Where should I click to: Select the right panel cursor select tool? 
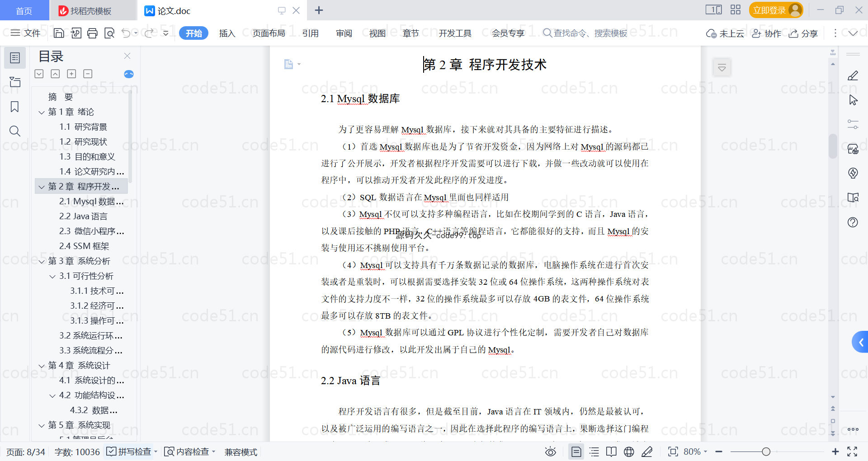[x=853, y=100]
